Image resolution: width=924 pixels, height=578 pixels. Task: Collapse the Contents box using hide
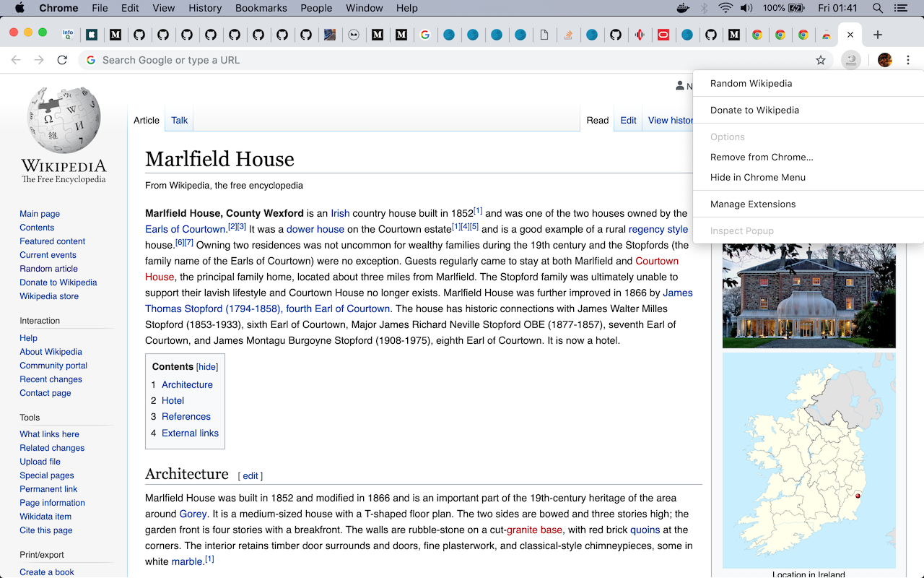click(207, 366)
